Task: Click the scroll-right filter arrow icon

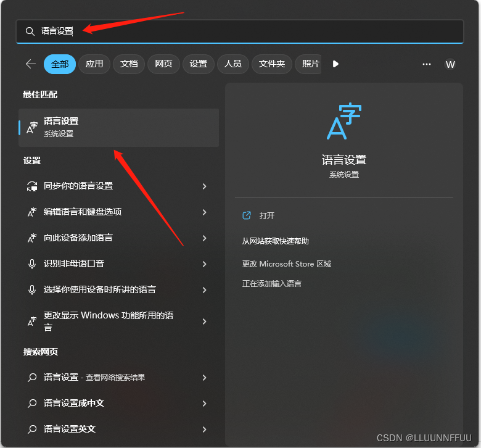Action: pos(335,64)
